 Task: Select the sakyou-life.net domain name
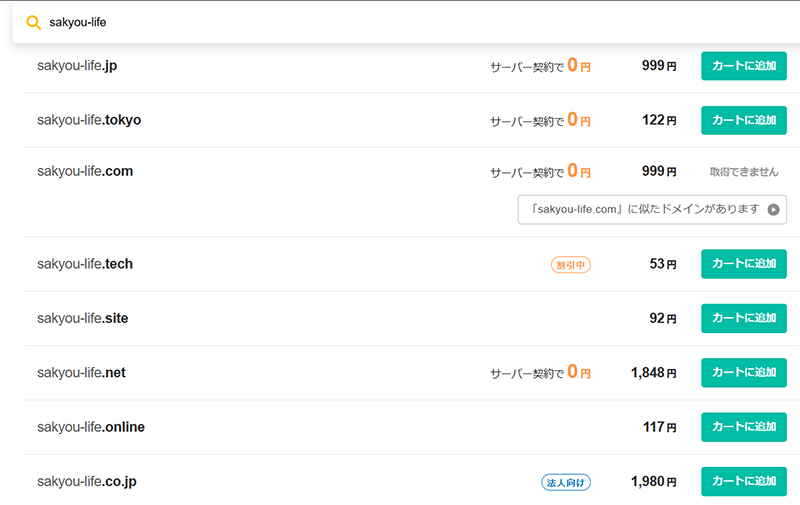(81, 372)
